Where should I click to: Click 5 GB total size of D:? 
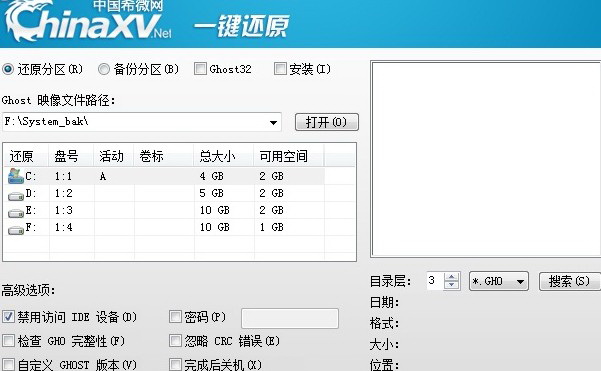(x=212, y=193)
